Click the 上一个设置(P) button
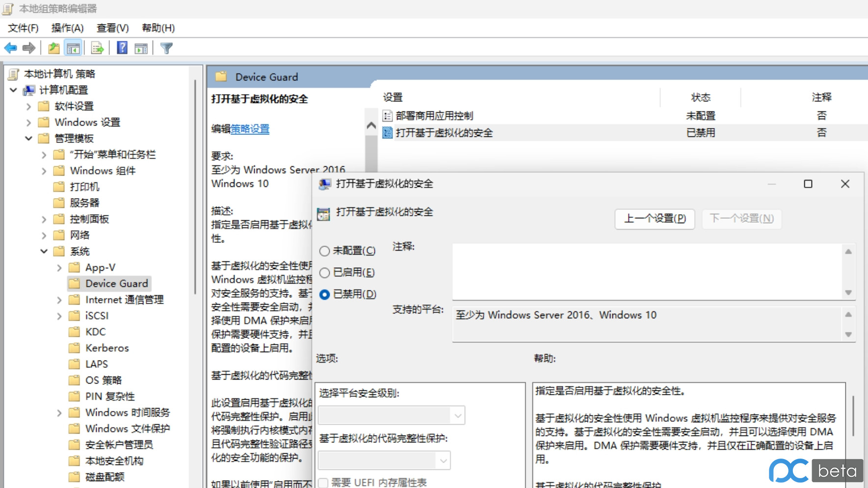The height and width of the screenshot is (488, 868). pos(655,219)
